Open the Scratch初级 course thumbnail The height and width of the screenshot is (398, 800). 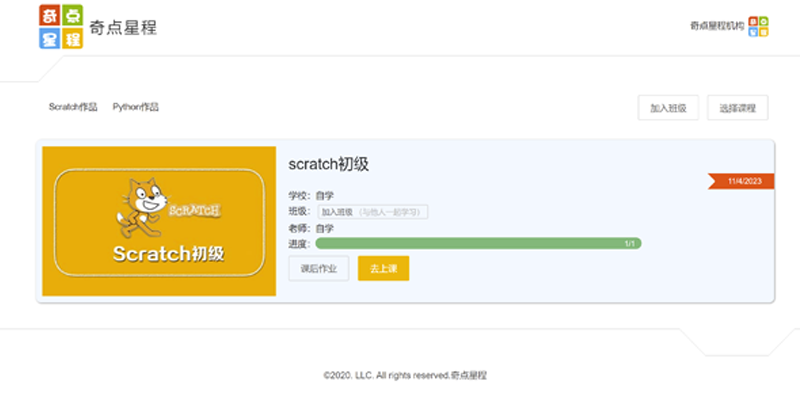click(159, 221)
